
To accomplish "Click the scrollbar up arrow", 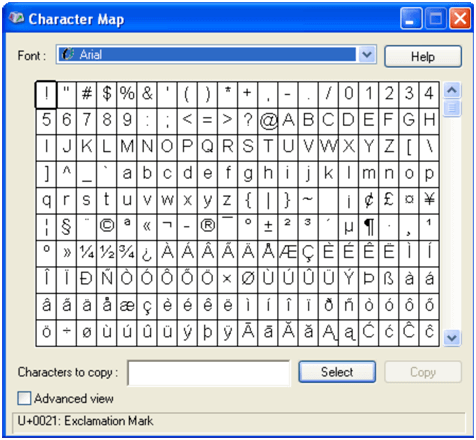I will pyautogui.click(x=452, y=90).
